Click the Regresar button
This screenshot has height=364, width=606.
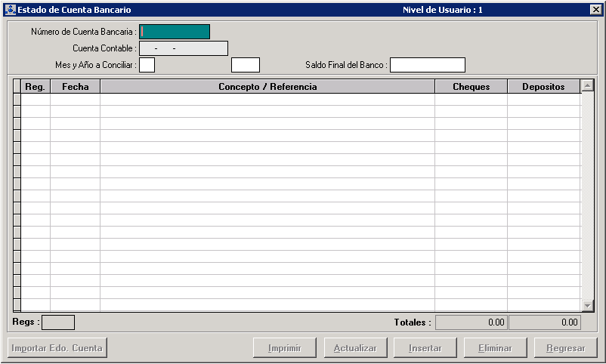point(566,348)
